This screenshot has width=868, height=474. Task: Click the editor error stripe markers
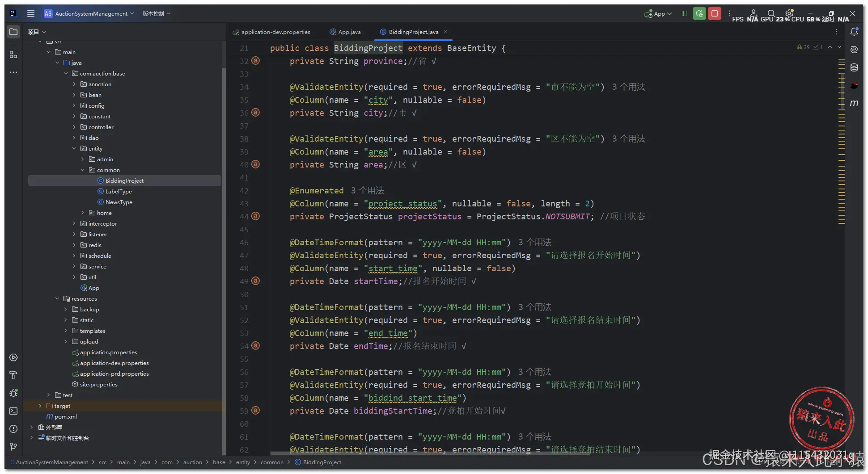[x=841, y=141]
